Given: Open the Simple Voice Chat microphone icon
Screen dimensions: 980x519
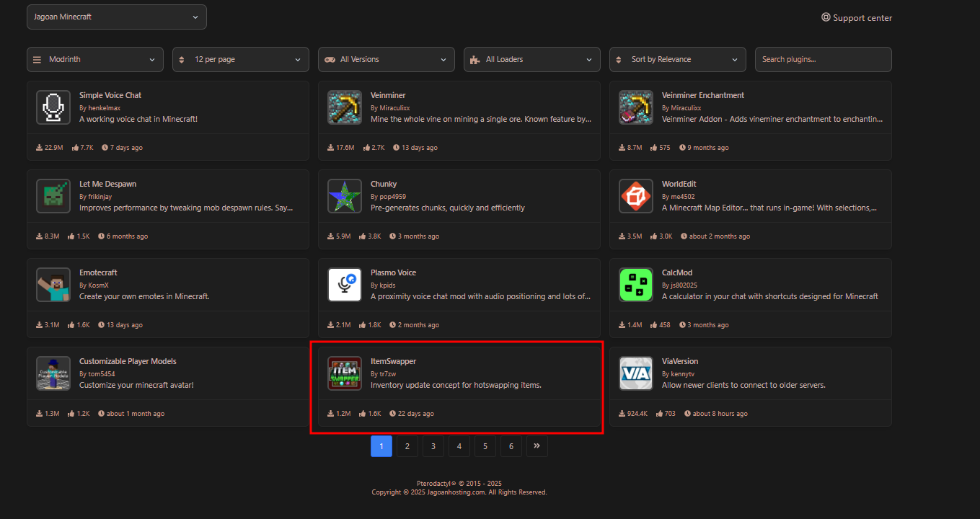Looking at the screenshot, I should tap(53, 107).
